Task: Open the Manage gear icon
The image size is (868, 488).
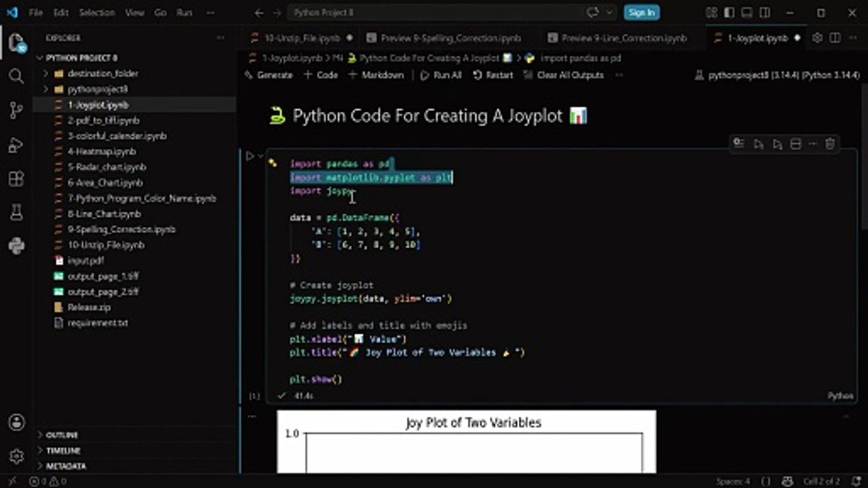Action: (16, 455)
